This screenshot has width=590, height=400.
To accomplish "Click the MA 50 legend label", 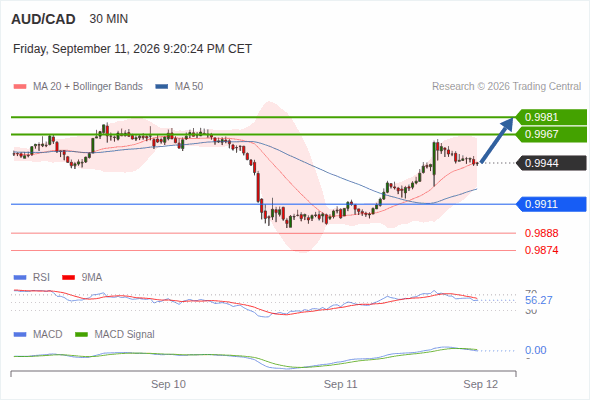I will pyautogui.click(x=189, y=87).
